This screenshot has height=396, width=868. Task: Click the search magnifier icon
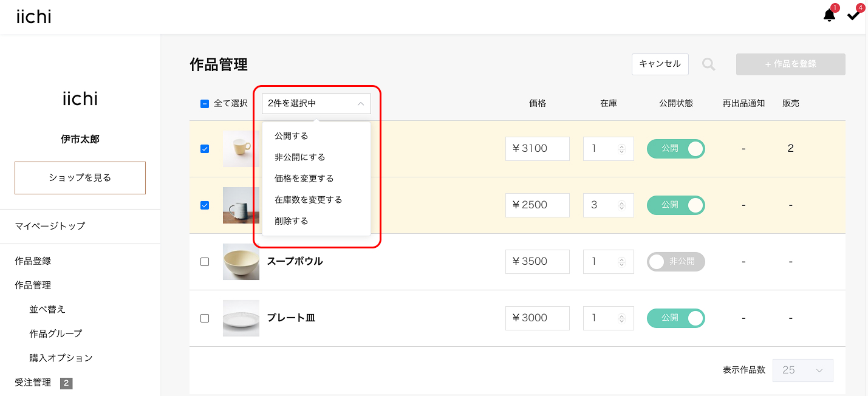(709, 64)
